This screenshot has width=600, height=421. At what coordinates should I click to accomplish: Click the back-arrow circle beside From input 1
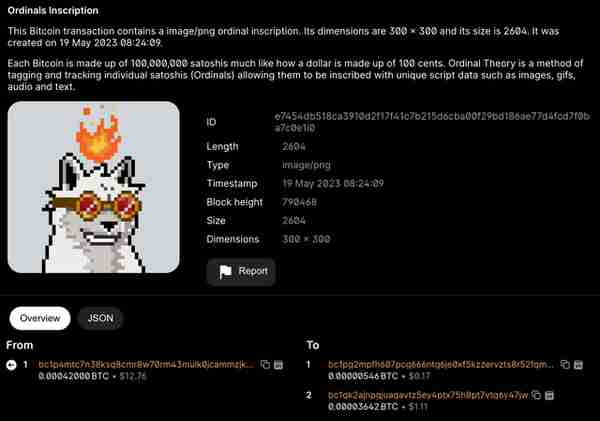click(11, 365)
